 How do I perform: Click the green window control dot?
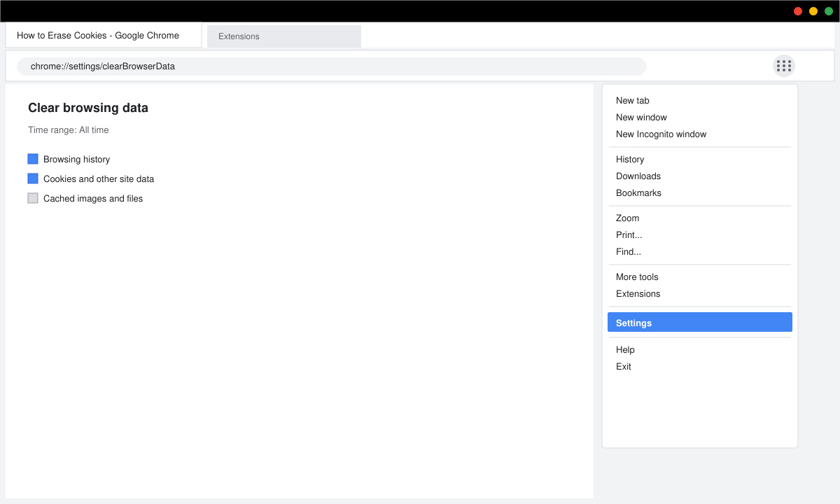pyautogui.click(x=829, y=11)
